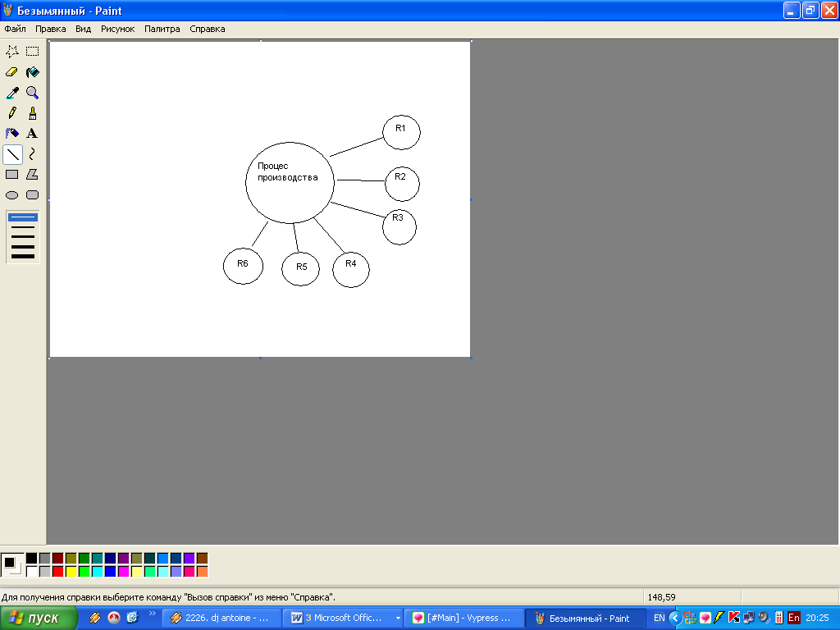Choose the dark red color swatch

pyautogui.click(x=58, y=558)
